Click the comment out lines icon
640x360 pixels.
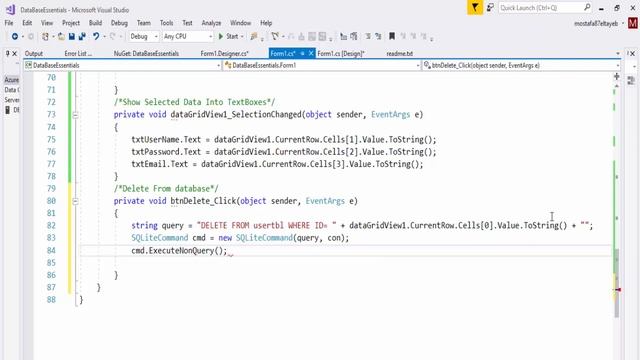(x=368, y=37)
